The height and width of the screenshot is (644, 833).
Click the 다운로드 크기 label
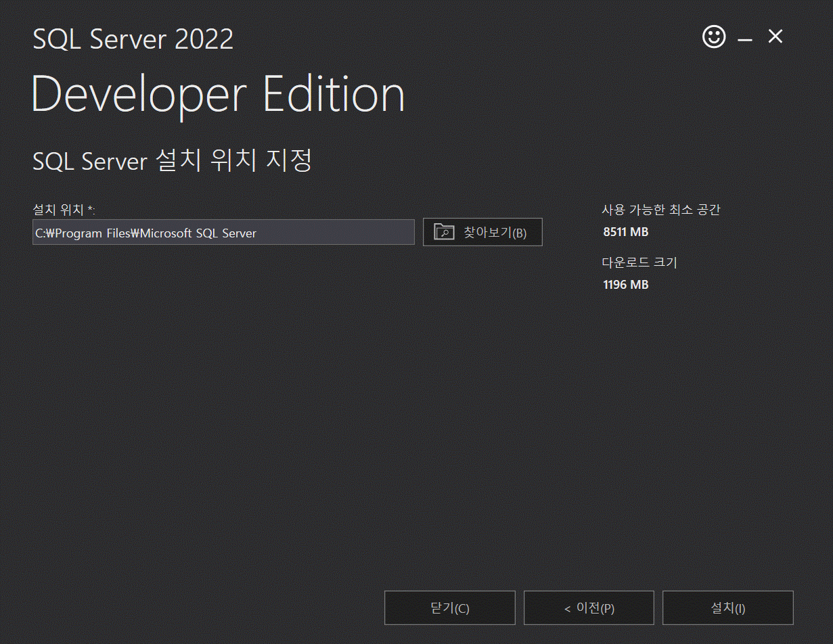coord(639,262)
